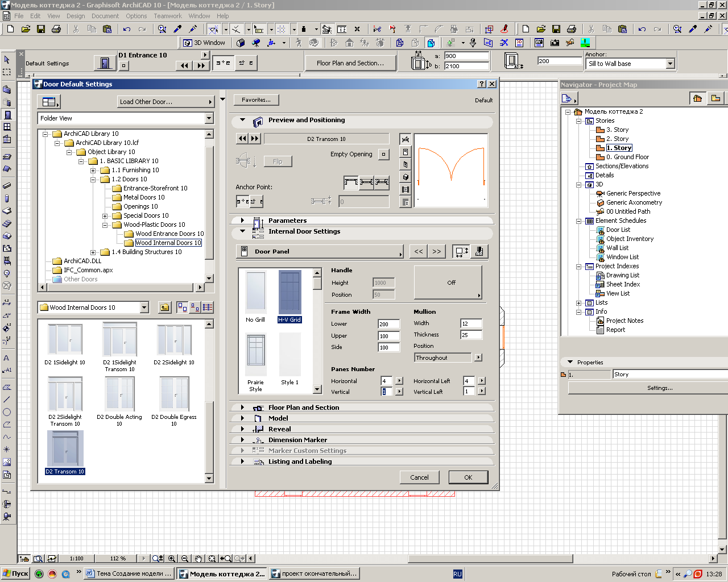Viewport: 728px width, 582px height.
Task: Open the Design menu
Action: 76,16
